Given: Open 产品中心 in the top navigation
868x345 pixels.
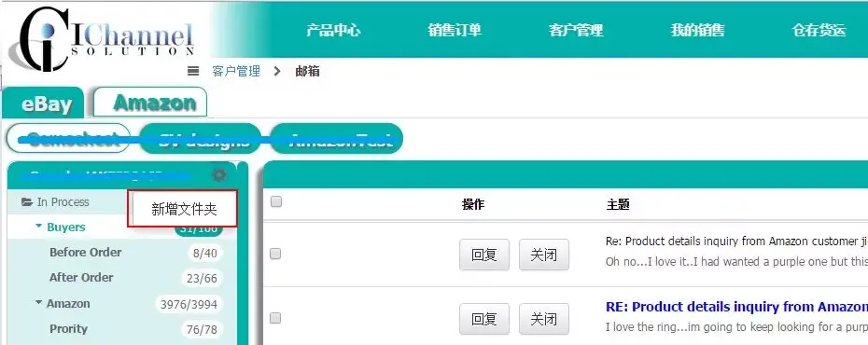Looking at the screenshot, I should click(x=333, y=29).
